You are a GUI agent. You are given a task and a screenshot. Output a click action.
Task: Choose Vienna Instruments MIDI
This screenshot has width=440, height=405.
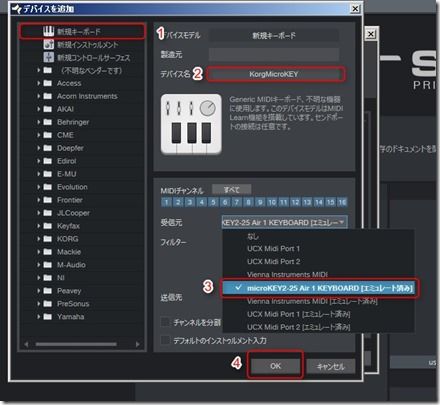318,275
